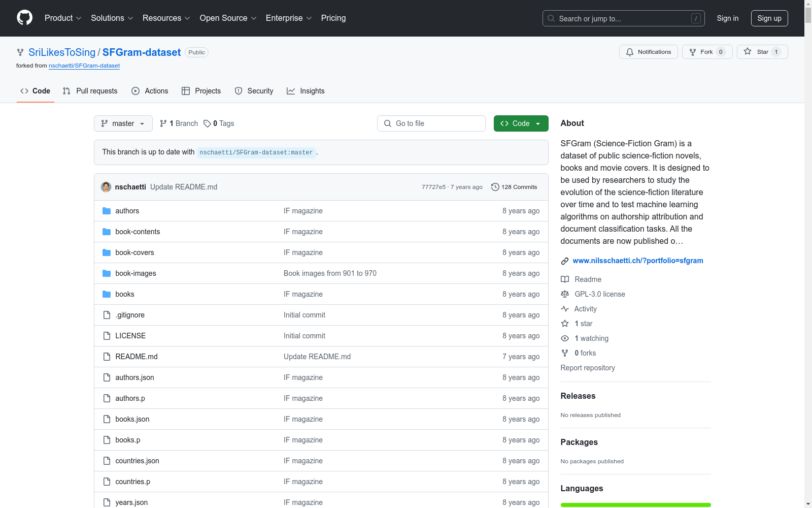Viewport: 812px width, 508px height.
Task: Open www.nilsschaetti.ch portfolio link
Action: point(638,261)
